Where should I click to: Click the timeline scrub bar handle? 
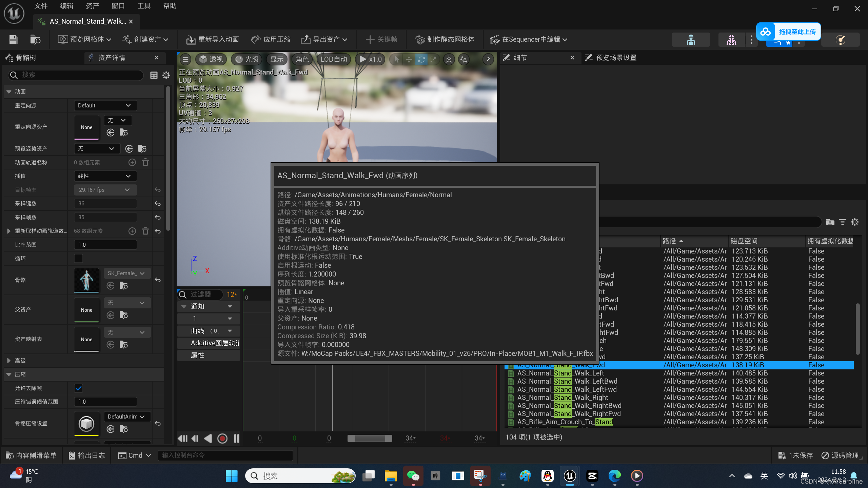pyautogui.click(x=370, y=439)
